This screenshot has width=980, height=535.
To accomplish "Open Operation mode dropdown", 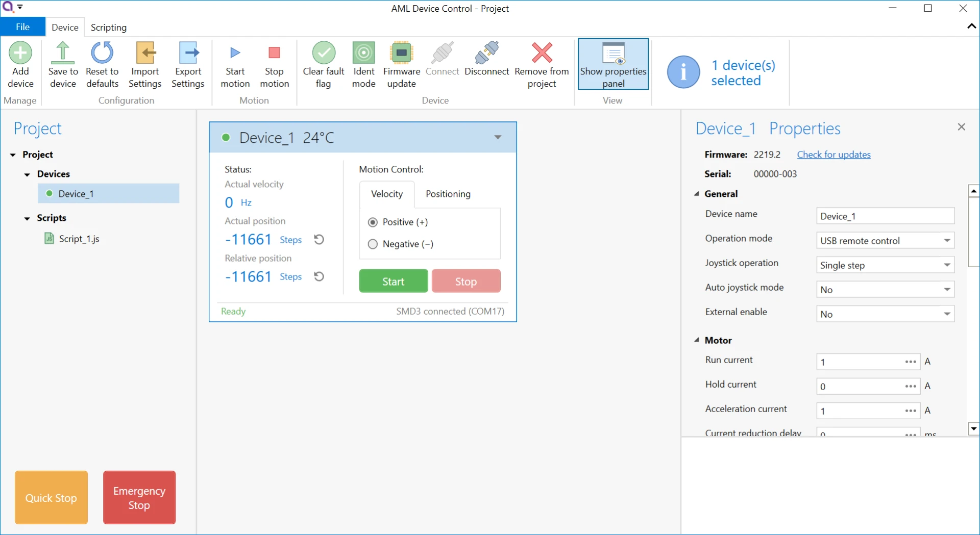I will pos(947,241).
